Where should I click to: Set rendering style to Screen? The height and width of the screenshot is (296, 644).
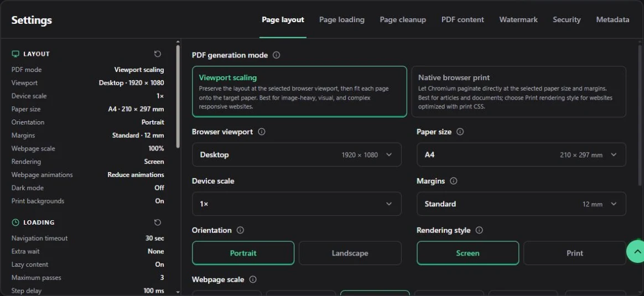[468, 253]
